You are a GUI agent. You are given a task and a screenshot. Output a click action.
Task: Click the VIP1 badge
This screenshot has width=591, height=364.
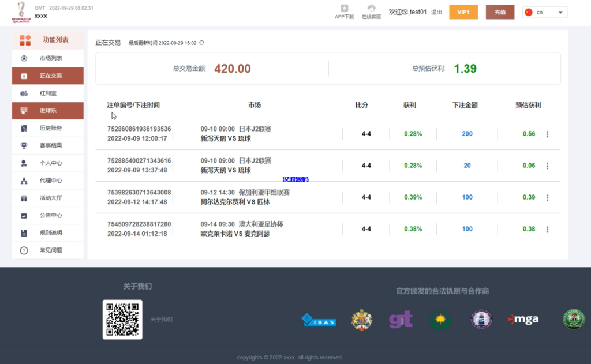(x=463, y=12)
